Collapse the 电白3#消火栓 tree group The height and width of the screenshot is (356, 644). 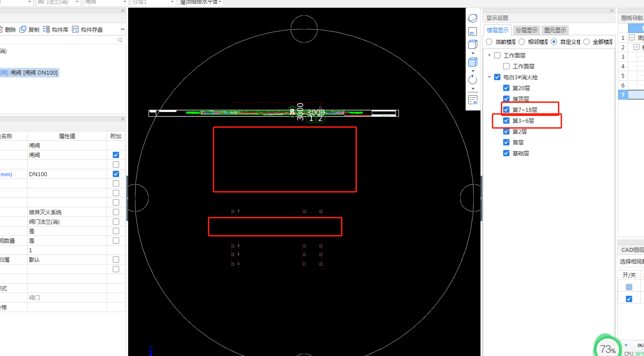click(x=490, y=77)
